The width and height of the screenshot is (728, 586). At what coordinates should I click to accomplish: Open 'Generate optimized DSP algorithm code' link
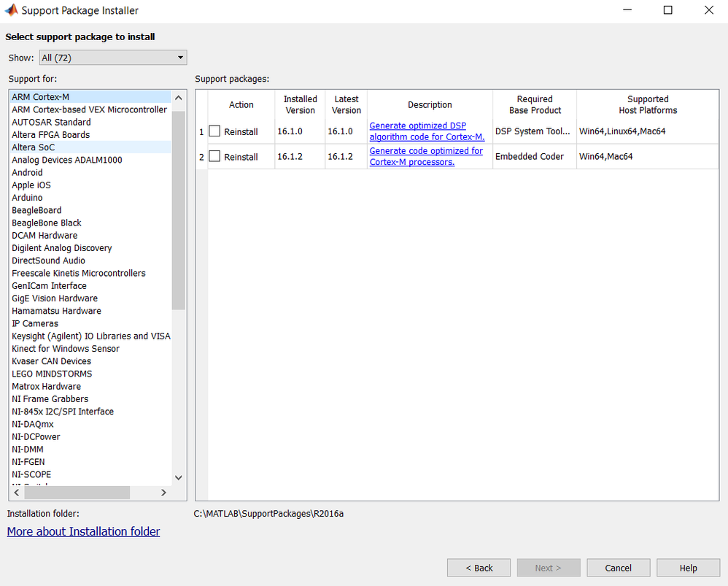click(x=427, y=131)
